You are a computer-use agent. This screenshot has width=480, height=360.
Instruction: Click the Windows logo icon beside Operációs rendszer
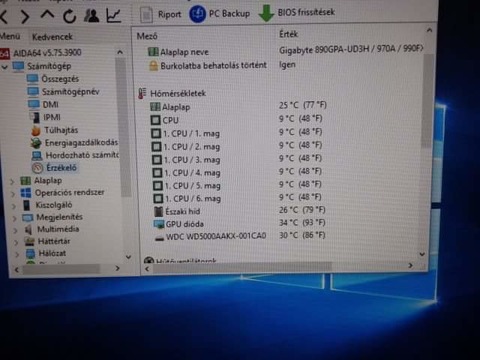click(x=26, y=193)
